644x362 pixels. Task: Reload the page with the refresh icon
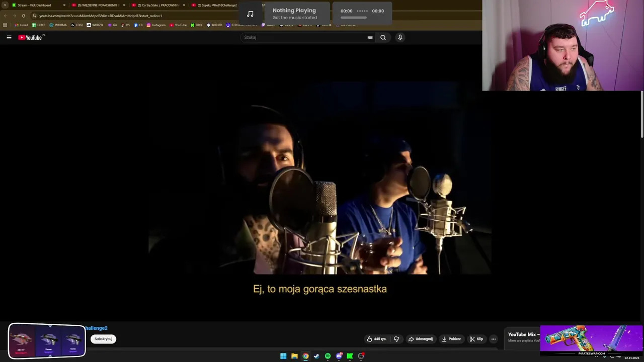coord(23,16)
